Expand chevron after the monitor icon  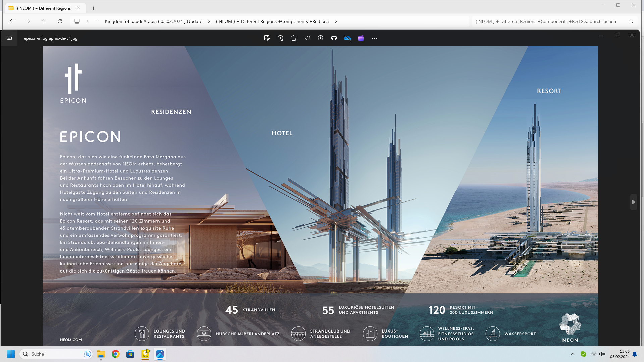87,21
